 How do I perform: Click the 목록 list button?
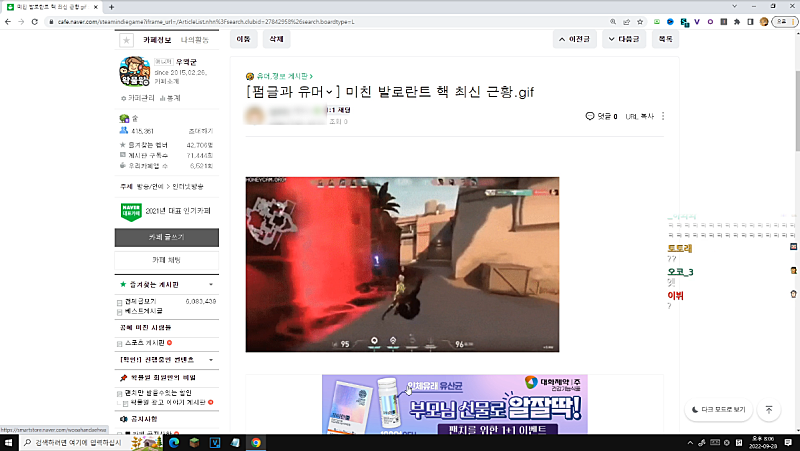tap(665, 39)
